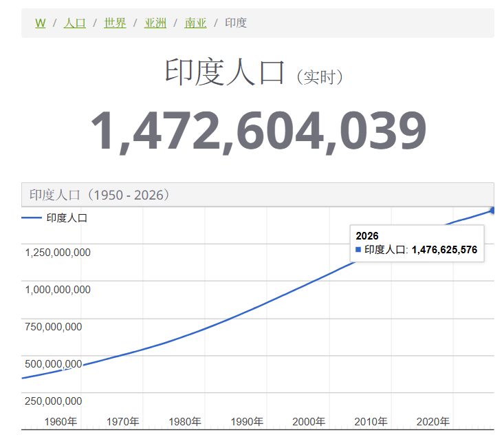Click the W home breadcrumb link
Screen dimensions: 504x446
point(40,23)
